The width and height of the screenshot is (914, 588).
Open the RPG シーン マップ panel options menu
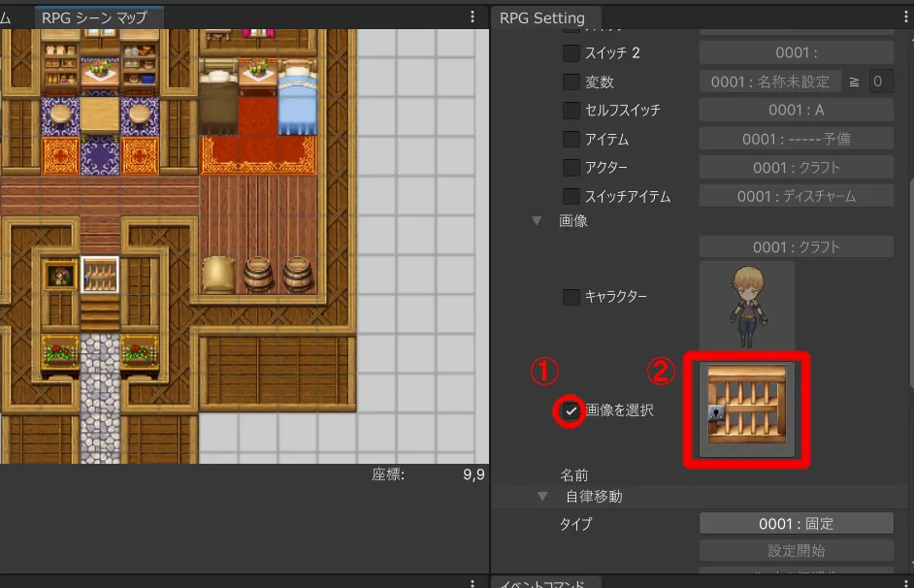(x=473, y=16)
